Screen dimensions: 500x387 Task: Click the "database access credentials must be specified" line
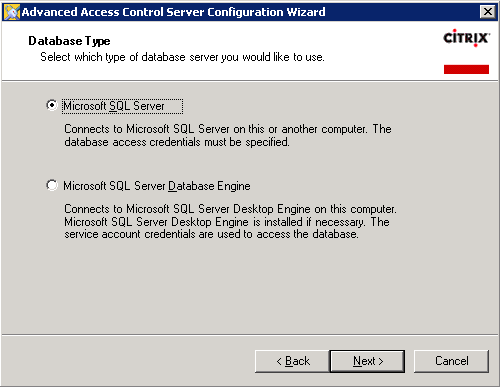[177, 142]
